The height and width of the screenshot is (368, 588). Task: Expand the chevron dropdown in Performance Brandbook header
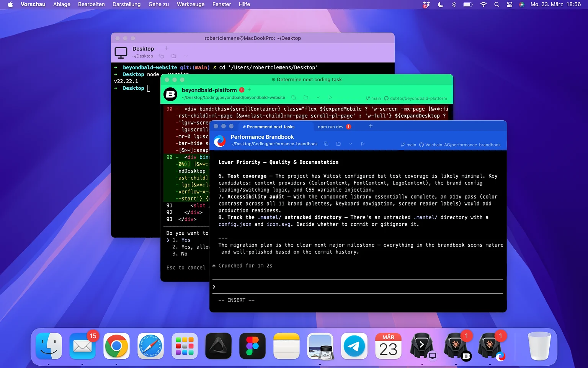(x=350, y=144)
